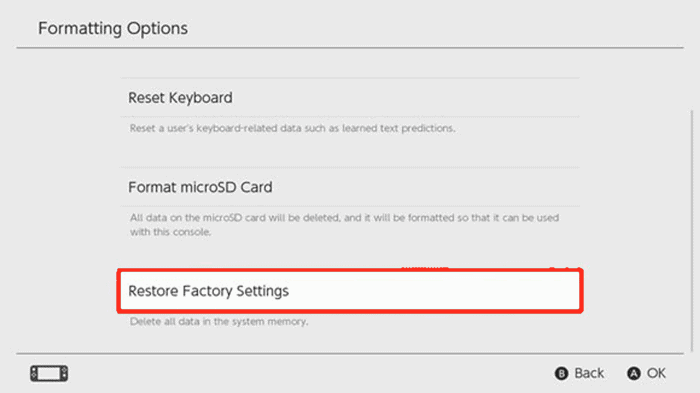The image size is (700, 393).
Task: Click the Switch console icon in footer
Action: coord(49,373)
